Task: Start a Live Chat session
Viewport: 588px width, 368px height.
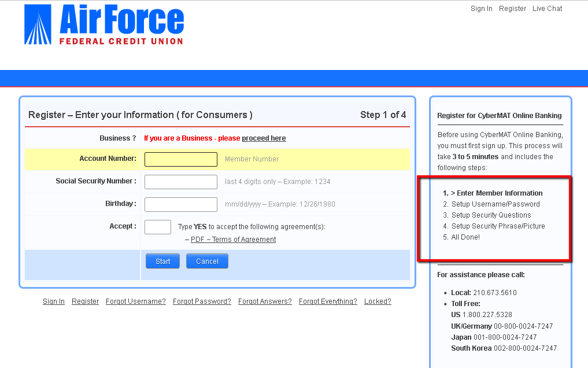Action: [547, 9]
